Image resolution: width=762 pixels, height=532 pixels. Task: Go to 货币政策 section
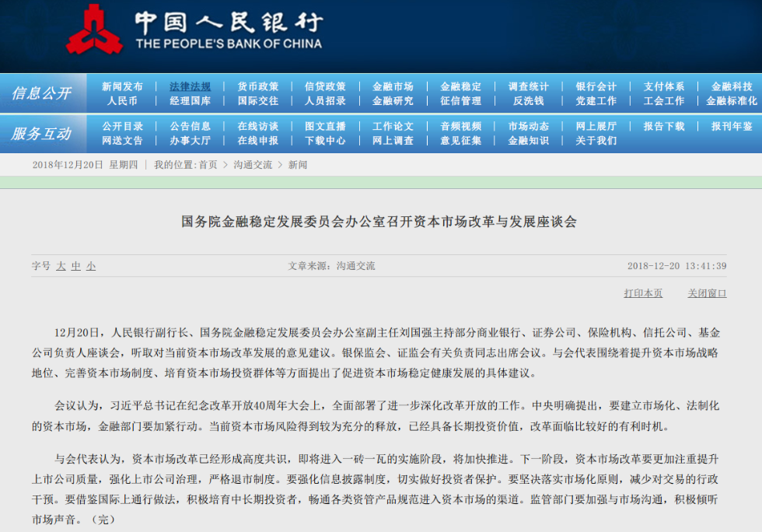click(x=257, y=87)
